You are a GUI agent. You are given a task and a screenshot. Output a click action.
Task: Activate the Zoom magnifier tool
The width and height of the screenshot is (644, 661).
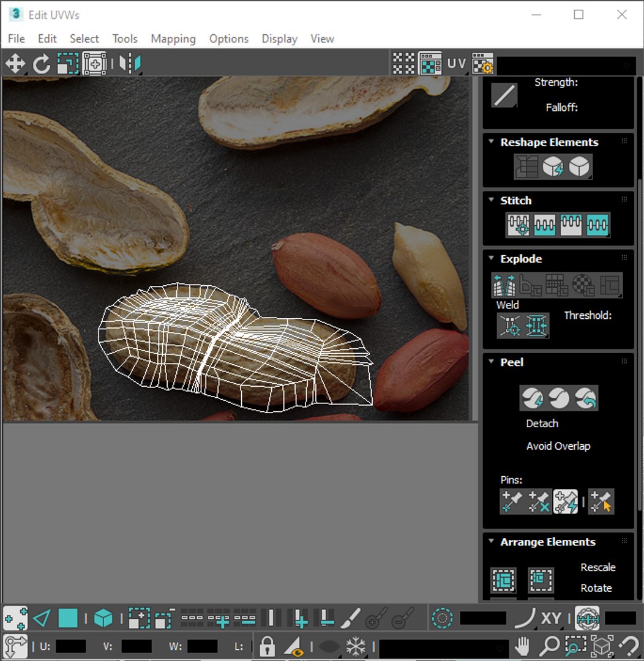click(x=550, y=646)
